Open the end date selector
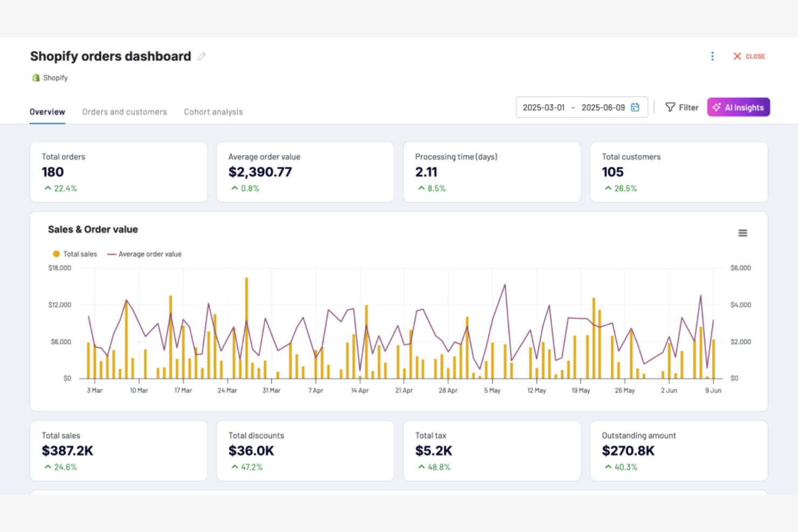The height and width of the screenshot is (532, 798). 603,107
